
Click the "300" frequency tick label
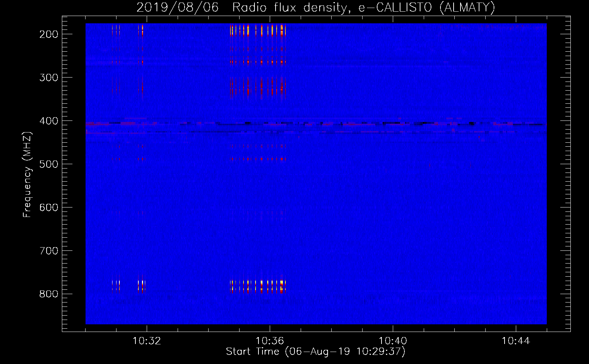(x=49, y=78)
